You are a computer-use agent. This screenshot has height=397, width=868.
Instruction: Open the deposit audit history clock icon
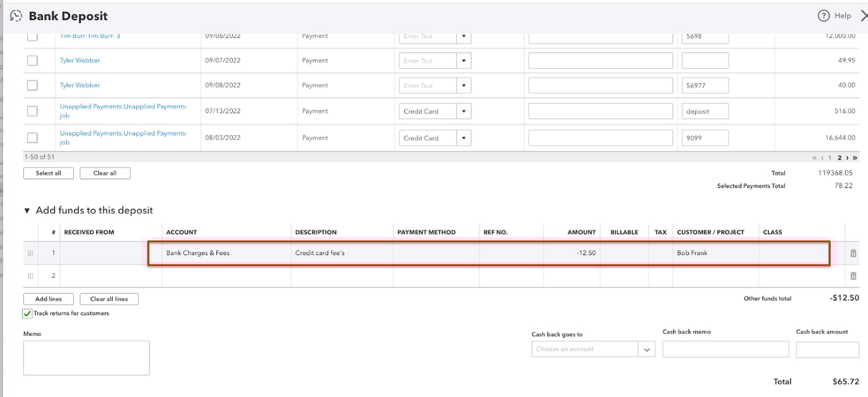[x=16, y=15]
